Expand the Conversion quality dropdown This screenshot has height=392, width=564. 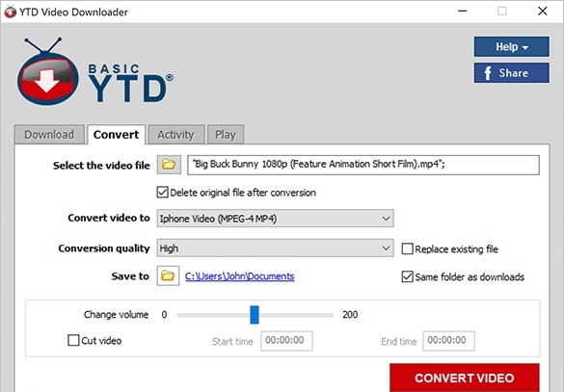pyautogui.click(x=275, y=248)
